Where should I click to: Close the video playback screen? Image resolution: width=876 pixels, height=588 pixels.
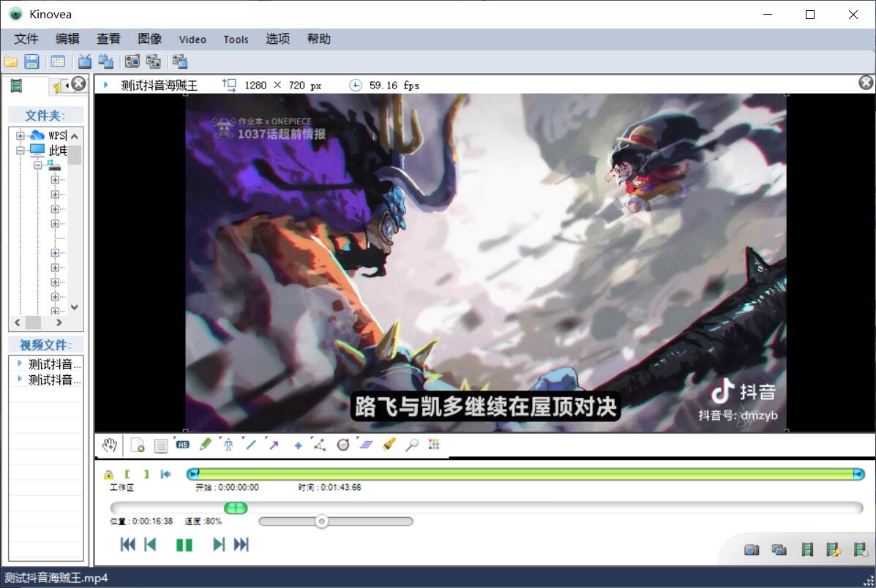tap(865, 83)
